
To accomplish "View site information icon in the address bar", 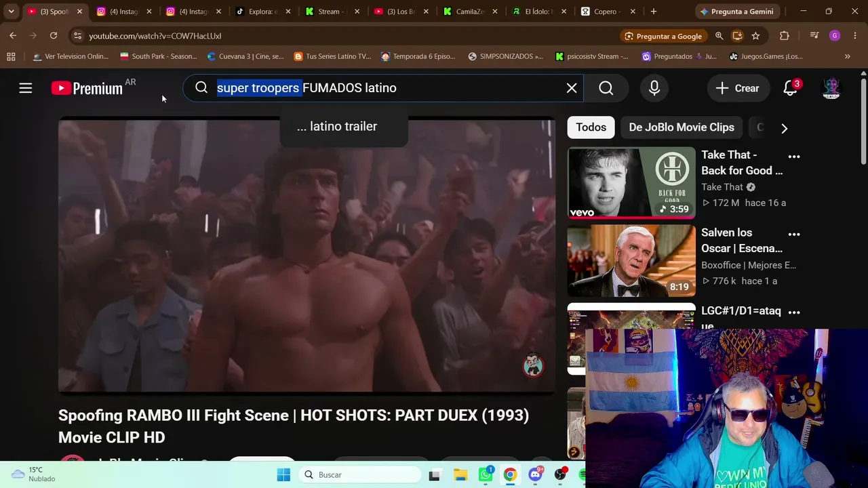I will point(78,36).
